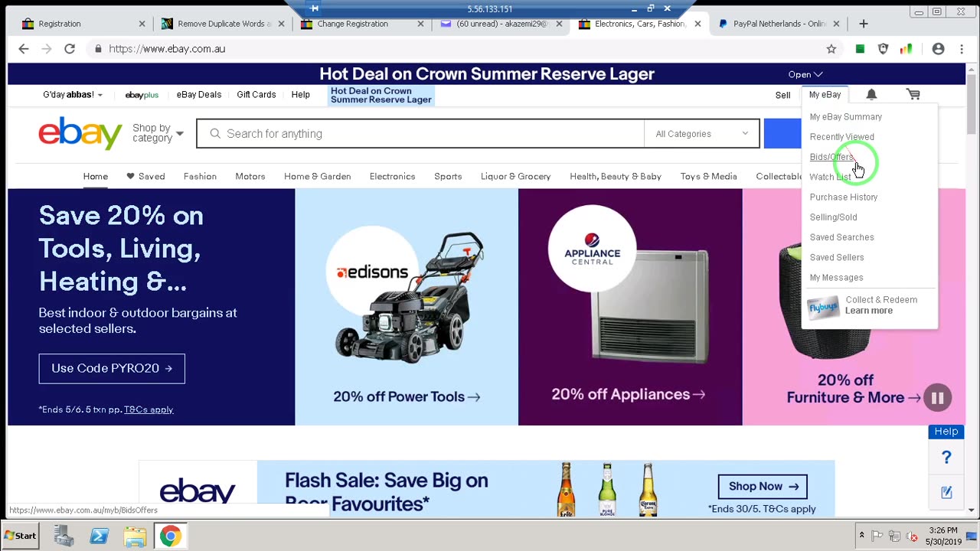Select the Liquor & Grocery tab
The image size is (980, 551).
pos(515,176)
